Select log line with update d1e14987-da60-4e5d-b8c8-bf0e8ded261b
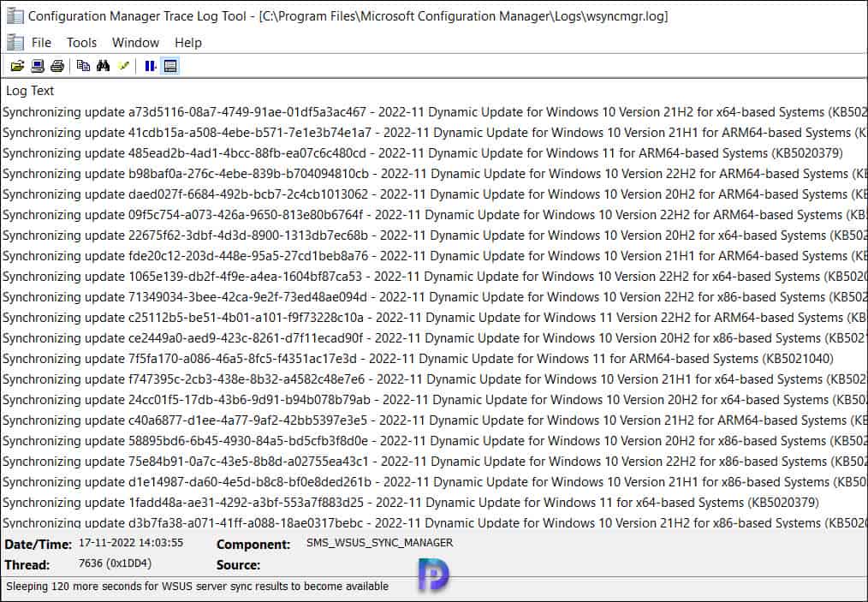 point(434,482)
